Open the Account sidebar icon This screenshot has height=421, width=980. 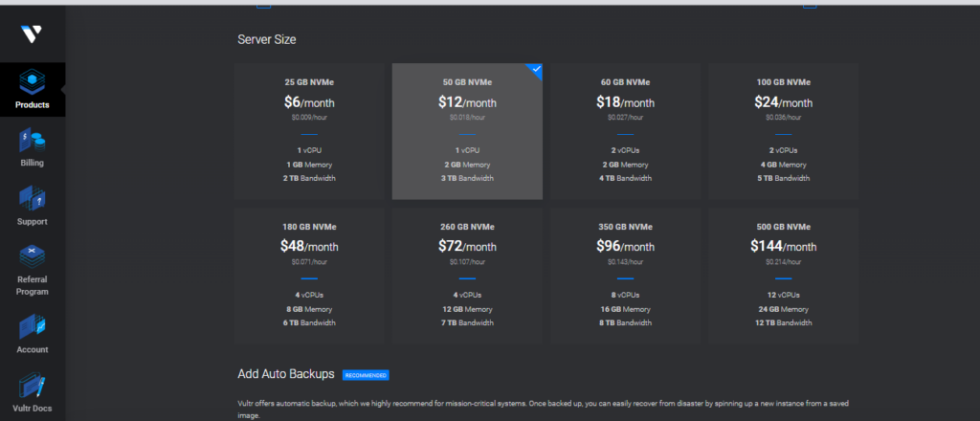(32, 327)
